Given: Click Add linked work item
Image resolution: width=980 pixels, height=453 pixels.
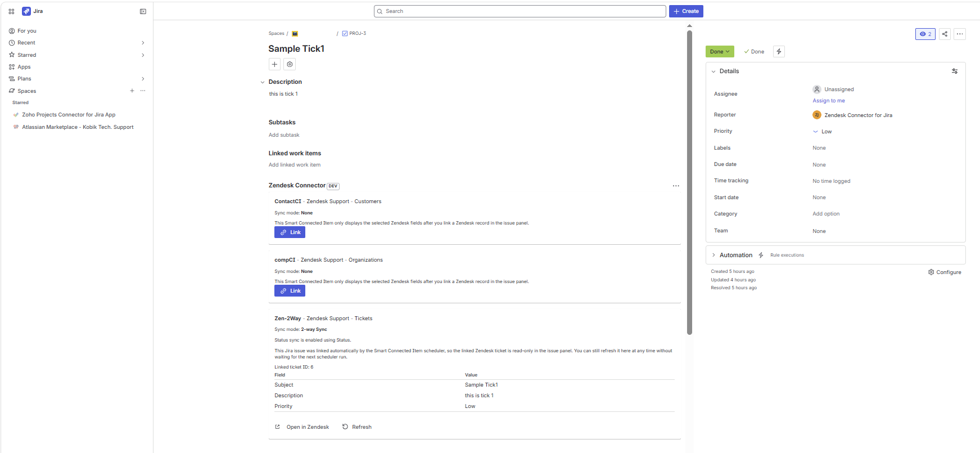Looking at the screenshot, I should click(295, 165).
